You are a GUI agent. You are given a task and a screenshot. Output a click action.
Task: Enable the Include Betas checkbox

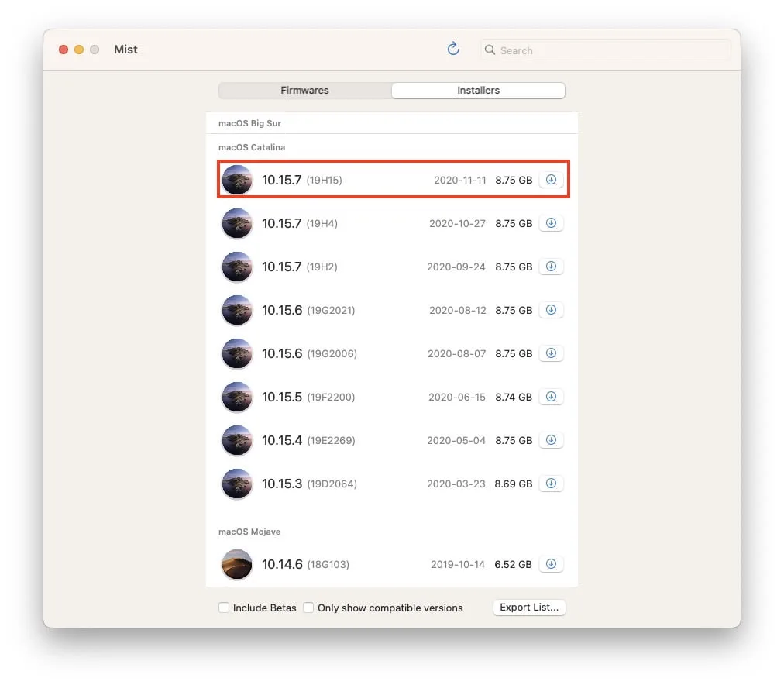pyautogui.click(x=224, y=608)
